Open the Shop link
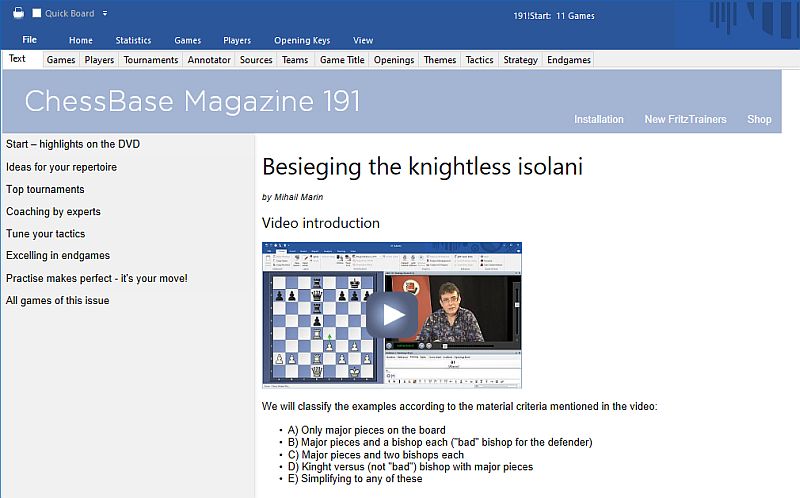The image size is (800, 498). coord(759,119)
